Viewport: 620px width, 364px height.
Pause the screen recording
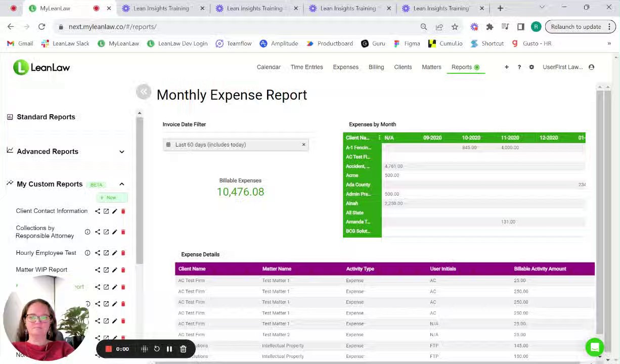click(x=169, y=349)
